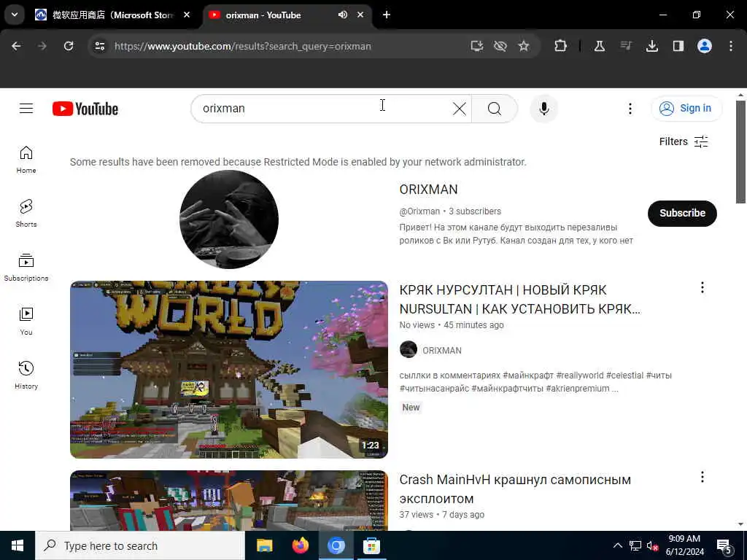Click the @Orixman handle text

(419, 211)
